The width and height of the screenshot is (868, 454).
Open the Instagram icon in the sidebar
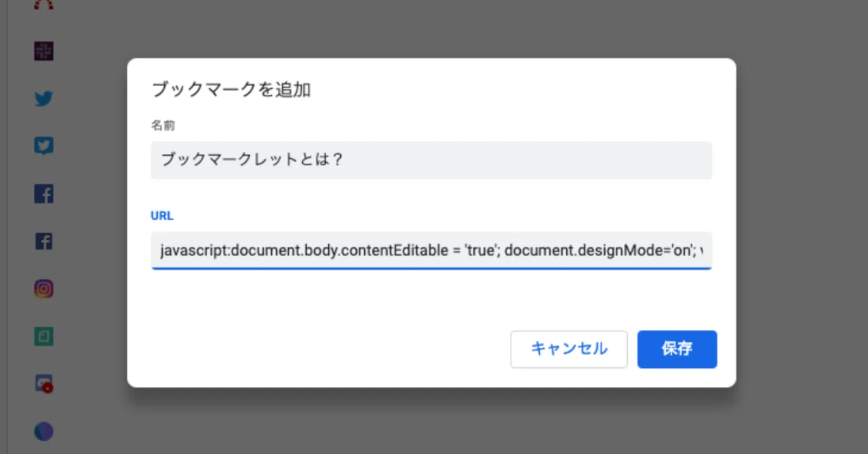coord(43,289)
